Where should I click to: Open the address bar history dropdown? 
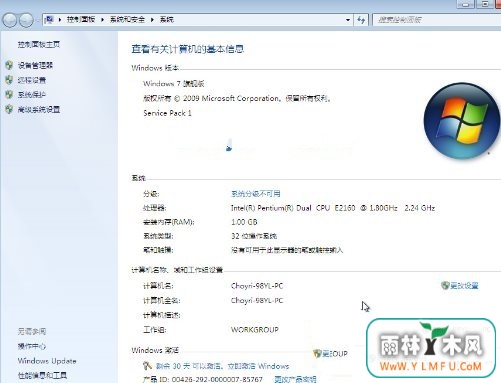pyautogui.click(x=348, y=20)
